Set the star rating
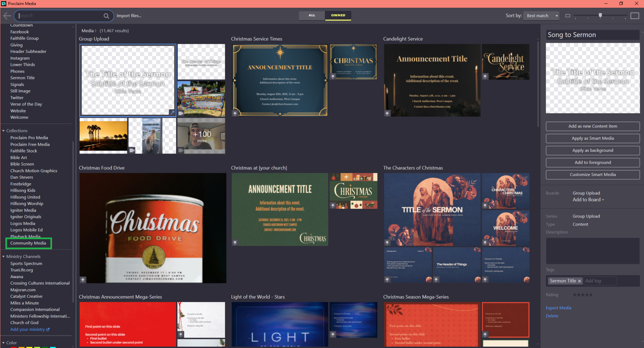Viewport: 644px width, 348px height. [583, 295]
